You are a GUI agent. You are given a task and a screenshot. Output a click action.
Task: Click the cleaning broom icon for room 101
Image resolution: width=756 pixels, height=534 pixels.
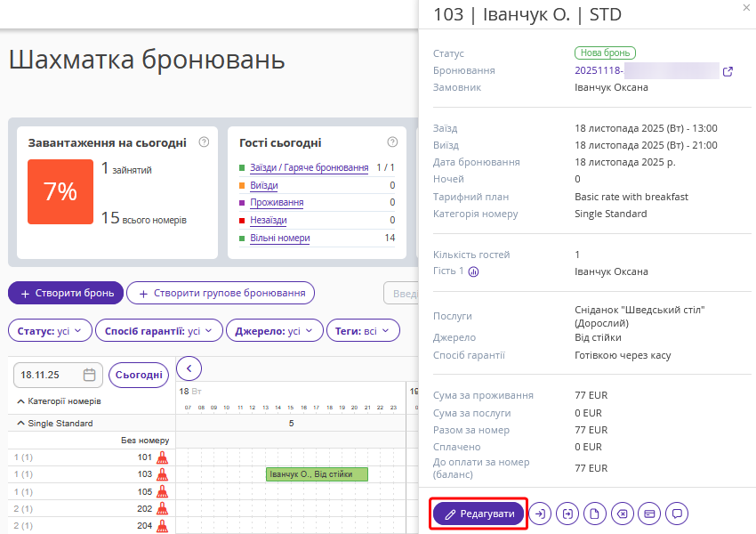pos(162,457)
